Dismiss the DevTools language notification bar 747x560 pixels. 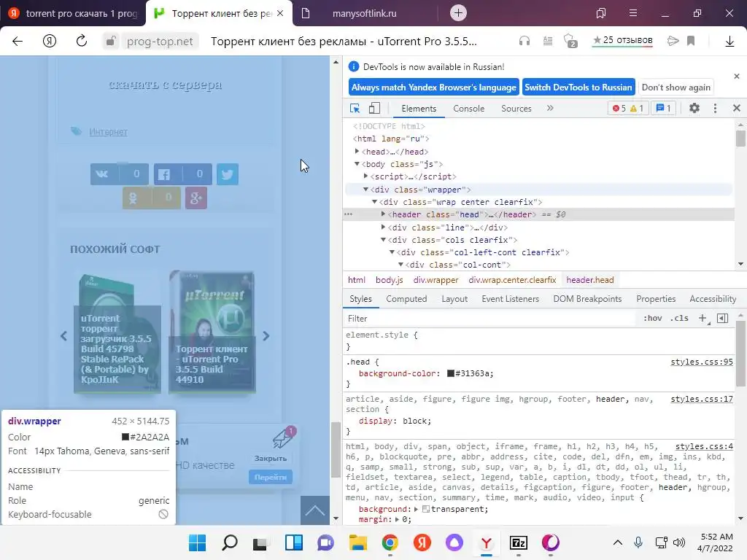pos(737,76)
